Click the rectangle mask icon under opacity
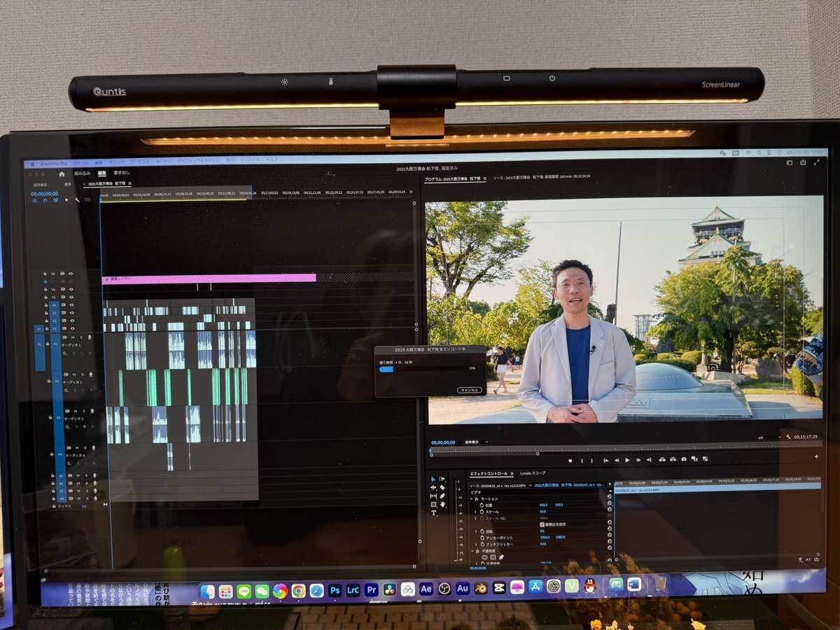This screenshot has height=630, width=840. [492, 557]
